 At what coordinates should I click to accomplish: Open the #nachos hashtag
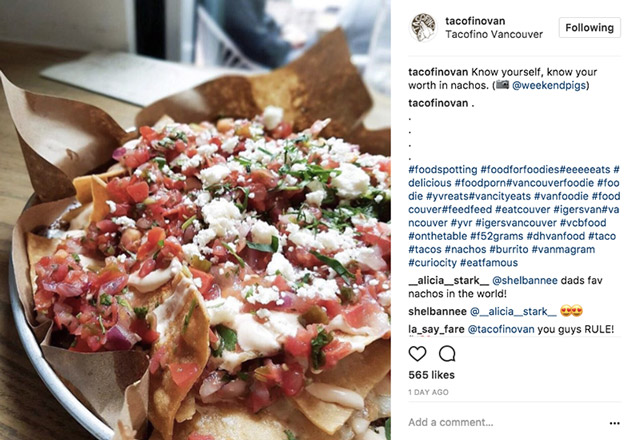click(465, 249)
